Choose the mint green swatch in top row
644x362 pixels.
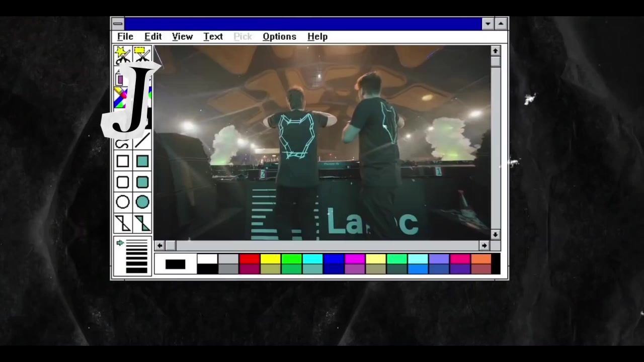(397, 259)
